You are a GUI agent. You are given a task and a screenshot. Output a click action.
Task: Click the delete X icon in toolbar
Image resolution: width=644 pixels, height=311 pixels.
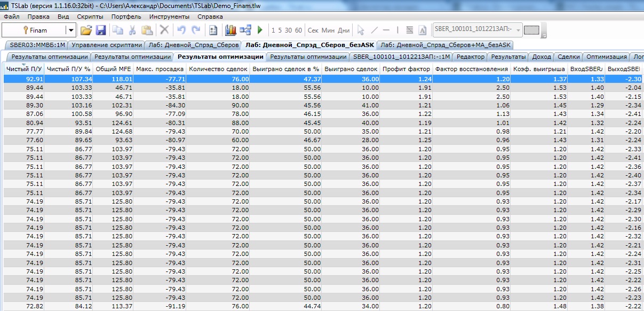(164, 30)
